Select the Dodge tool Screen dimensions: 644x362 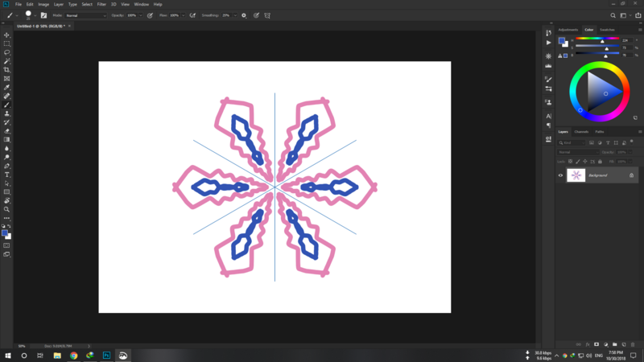6,157
